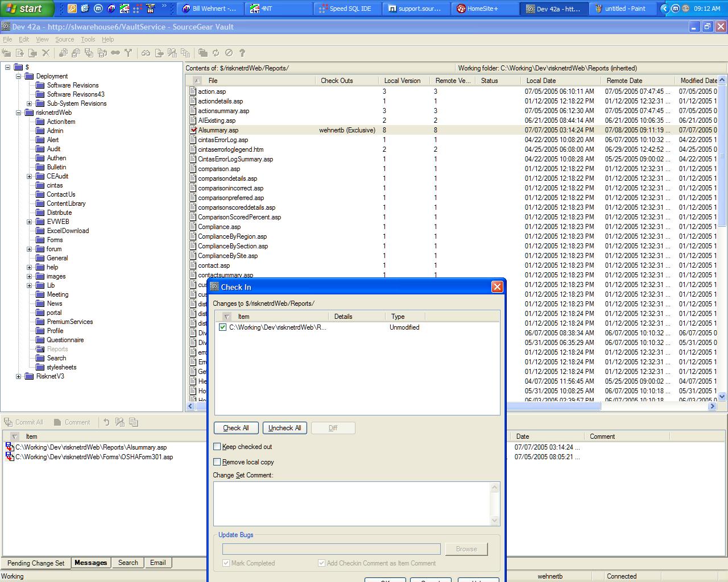The width and height of the screenshot is (728, 582).
Task: Click down arrow of file list vertical scrollbar
Action: click(722, 397)
